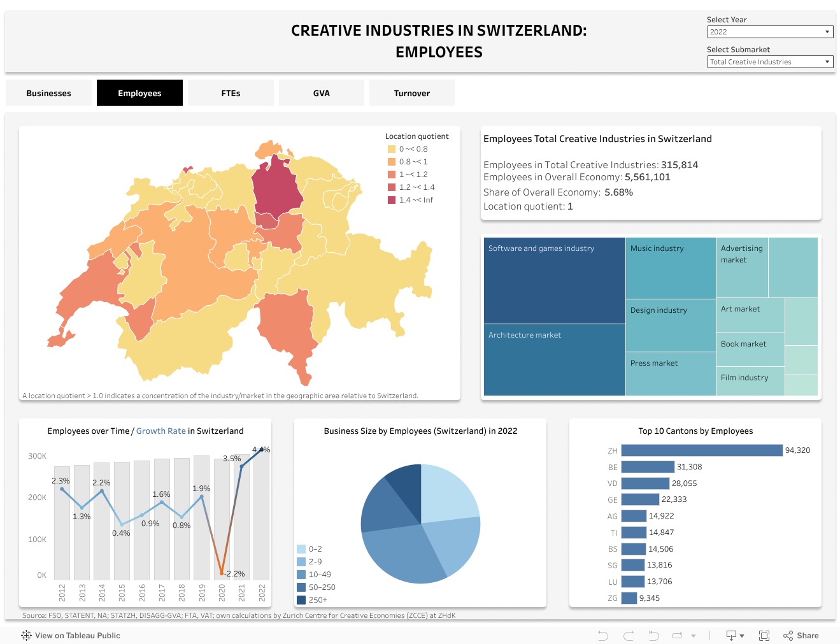Click View on Tableau Public link
Screen dimensions: 840x644
click(x=77, y=636)
